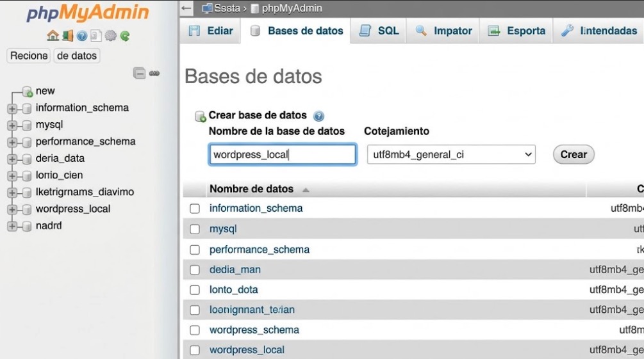
Task: Click the de datos button in sidebar
Action: coord(77,56)
